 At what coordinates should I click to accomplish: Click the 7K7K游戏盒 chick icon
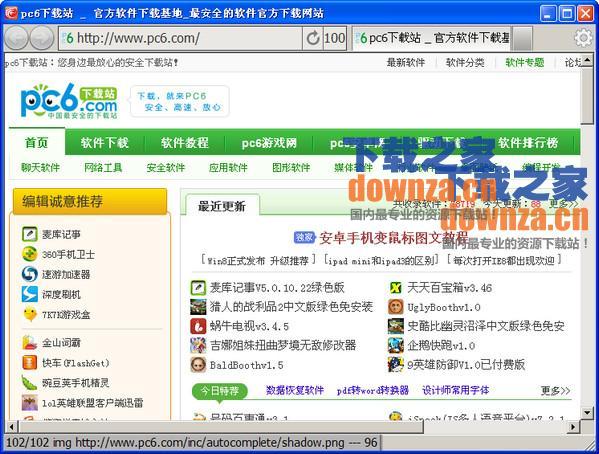(x=29, y=314)
